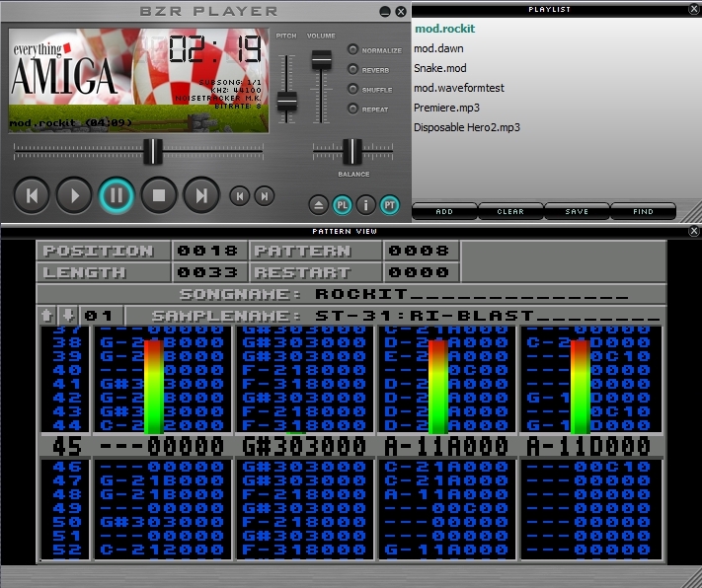Open the info (i) button
Screen dimensions: 702x588
click(x=365, y=205)
